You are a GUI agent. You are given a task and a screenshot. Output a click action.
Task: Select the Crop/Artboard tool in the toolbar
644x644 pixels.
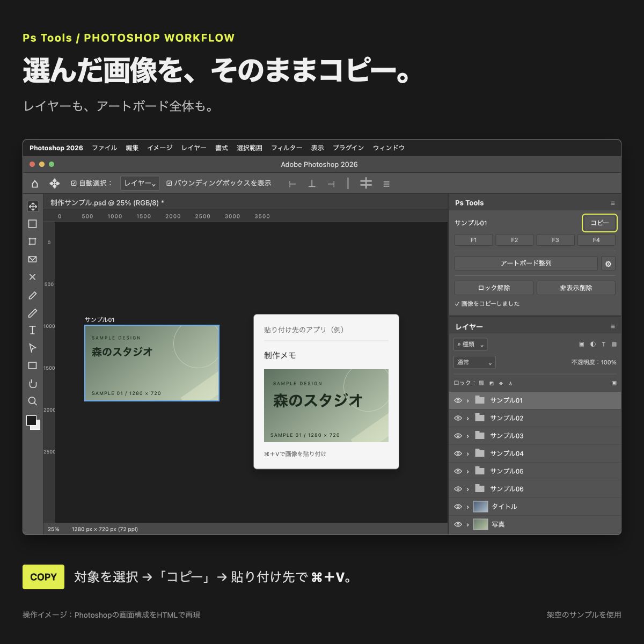[33, 241]
